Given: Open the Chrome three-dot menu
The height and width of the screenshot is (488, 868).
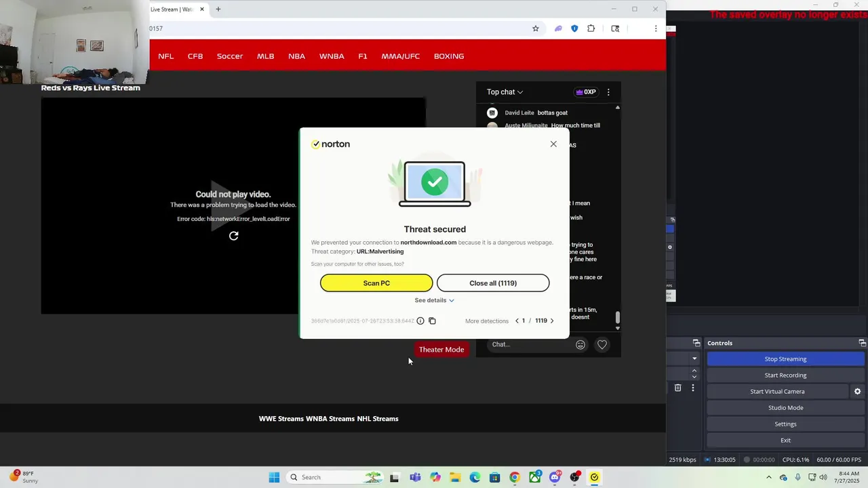Looking at the screenshot, I should click(656, 28).
